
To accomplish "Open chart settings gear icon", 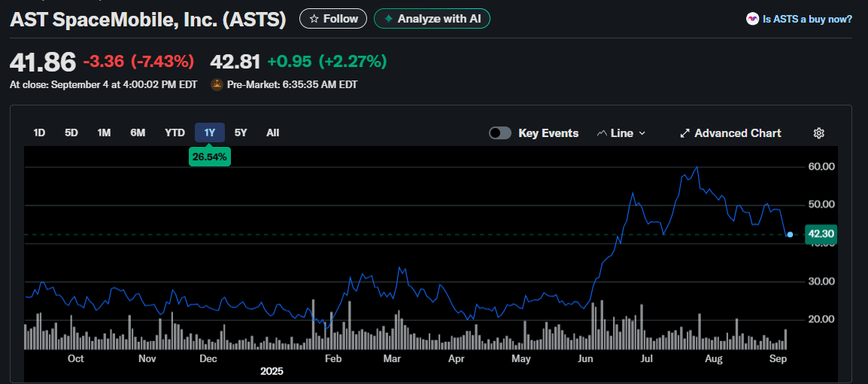I will [x=819, y=133].
